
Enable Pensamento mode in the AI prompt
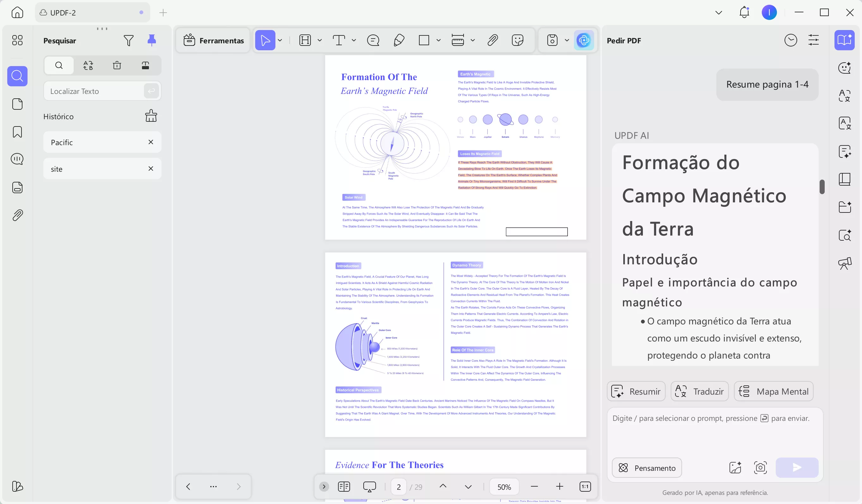[x=647, y=467]
